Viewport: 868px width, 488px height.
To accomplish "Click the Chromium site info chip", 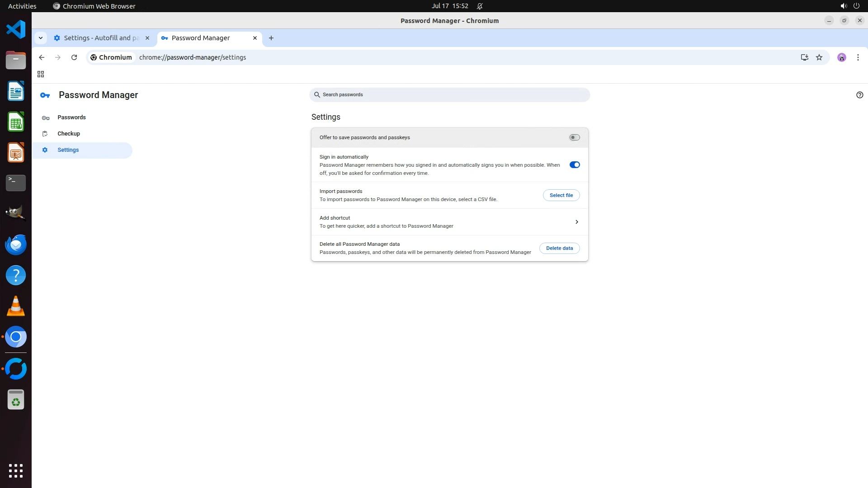I will [111, 57].
